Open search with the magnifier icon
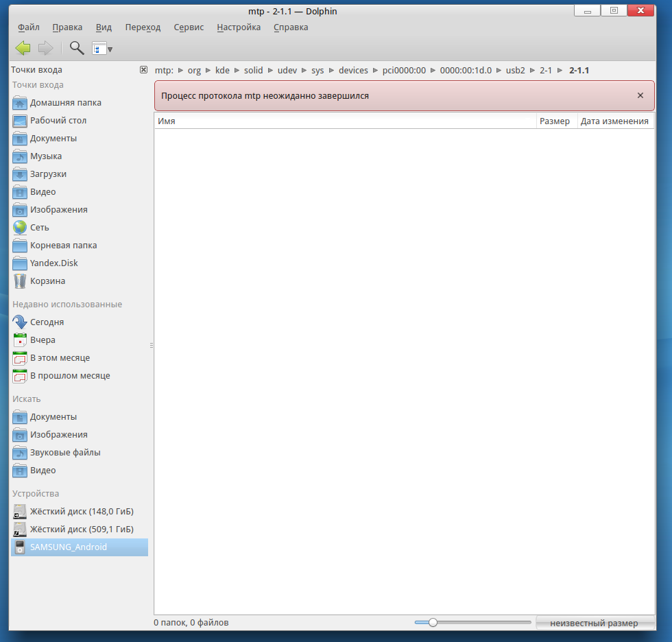This screenshot has width=672, height=642. pyautogui.click(x=77, y=48)
